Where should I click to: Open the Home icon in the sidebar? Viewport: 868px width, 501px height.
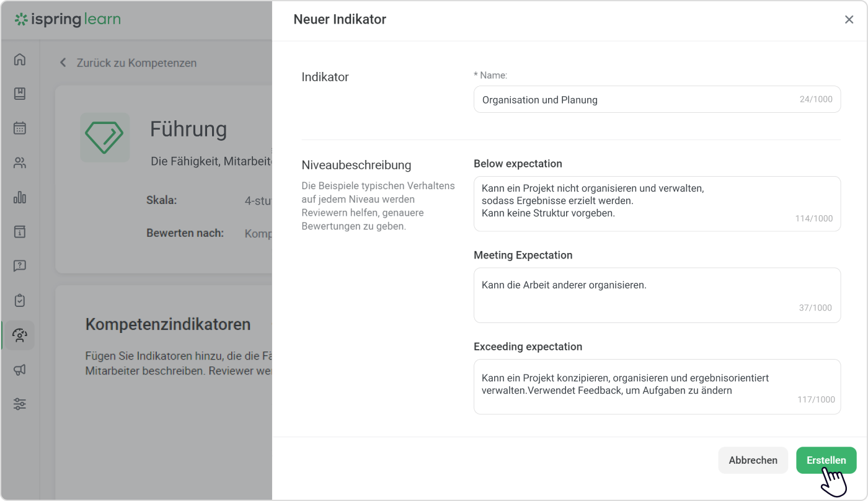[x=20, y=60]
